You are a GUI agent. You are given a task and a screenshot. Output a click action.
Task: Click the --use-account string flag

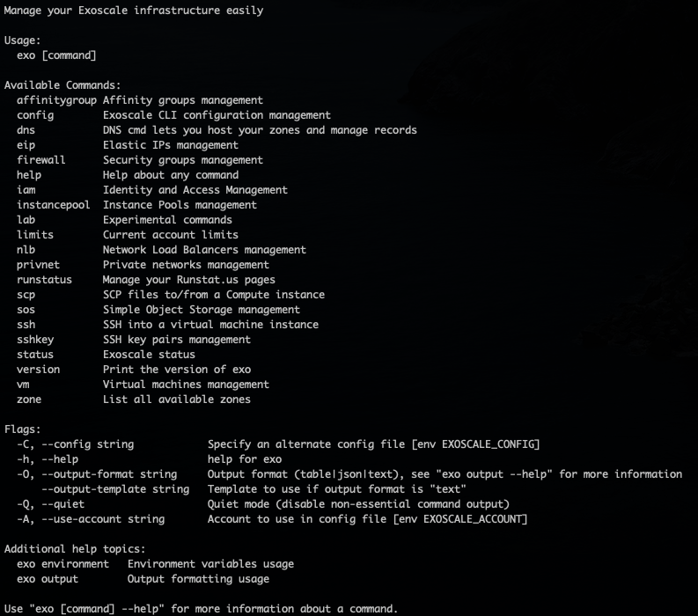pos(103,519)
